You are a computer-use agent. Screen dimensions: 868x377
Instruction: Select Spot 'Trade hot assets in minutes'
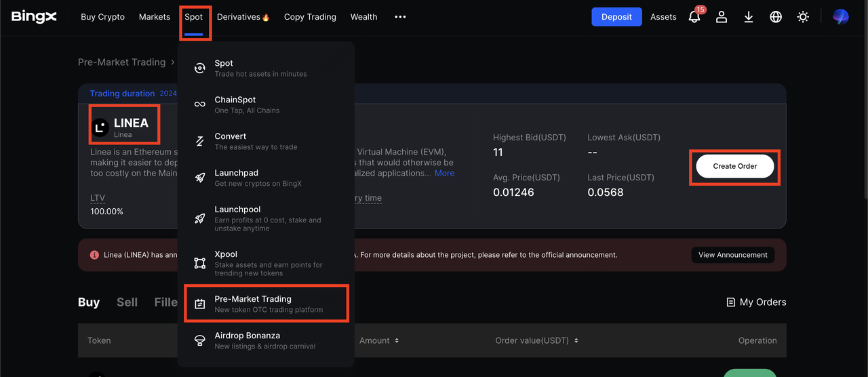266,68
